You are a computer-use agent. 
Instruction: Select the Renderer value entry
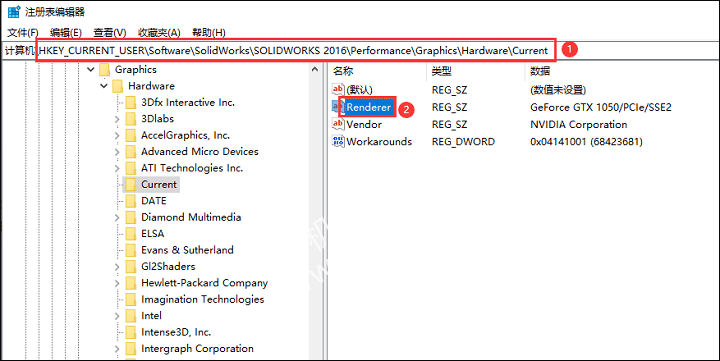click(x=368, y=107)
